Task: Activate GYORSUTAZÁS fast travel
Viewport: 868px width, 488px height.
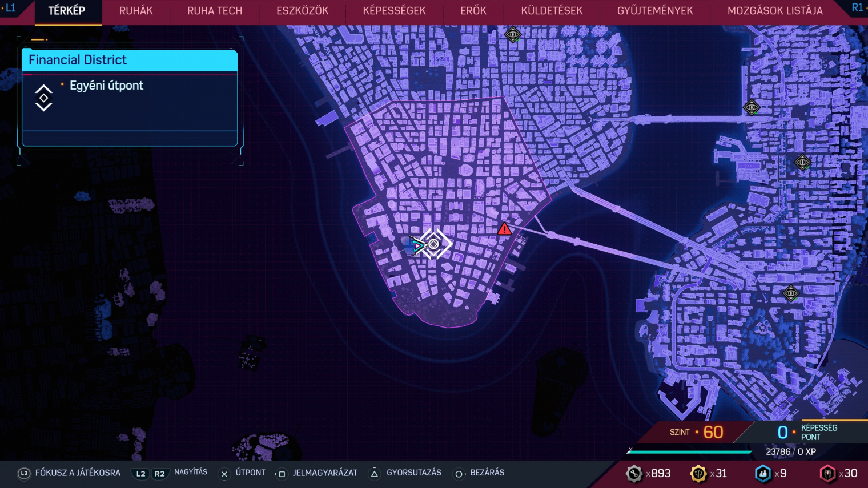Action: pos(414,473)
